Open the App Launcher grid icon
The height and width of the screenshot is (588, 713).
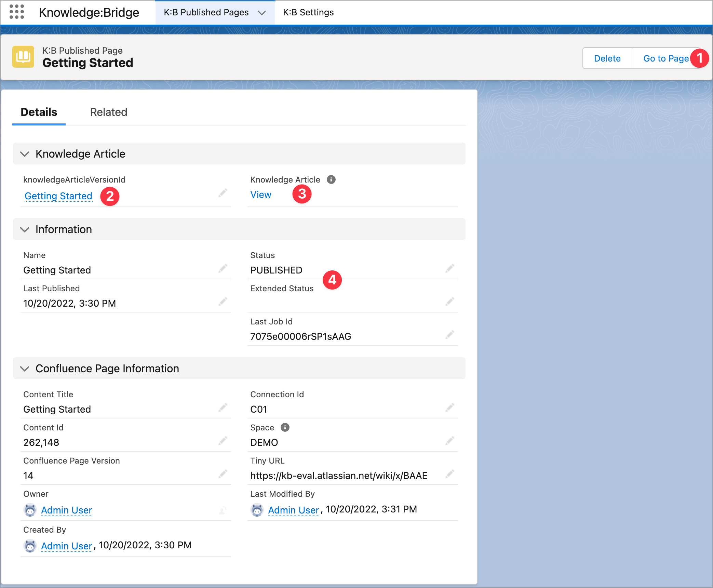click(16, 12)
